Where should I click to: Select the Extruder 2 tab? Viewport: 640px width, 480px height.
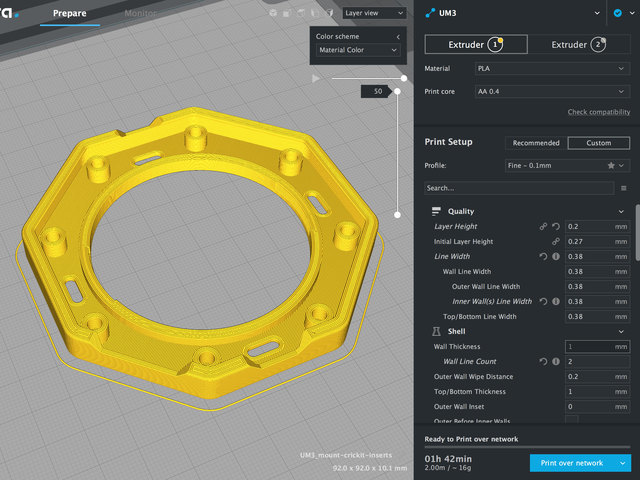578,44
